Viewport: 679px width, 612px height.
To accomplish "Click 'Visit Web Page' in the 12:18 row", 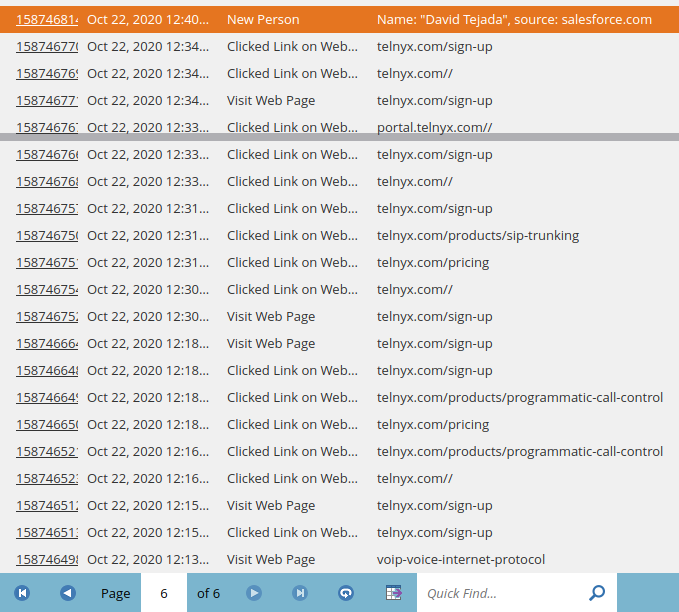I will click(x=271, y=343).
